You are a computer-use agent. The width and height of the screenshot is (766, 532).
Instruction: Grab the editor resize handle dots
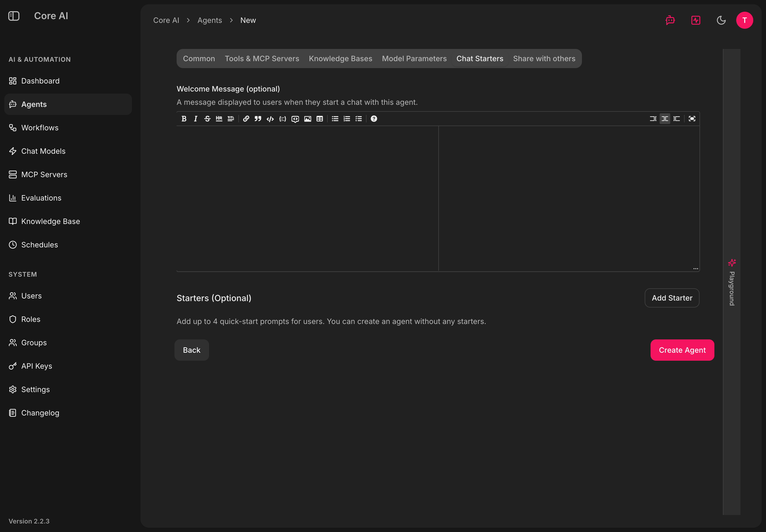click(695, 268)
